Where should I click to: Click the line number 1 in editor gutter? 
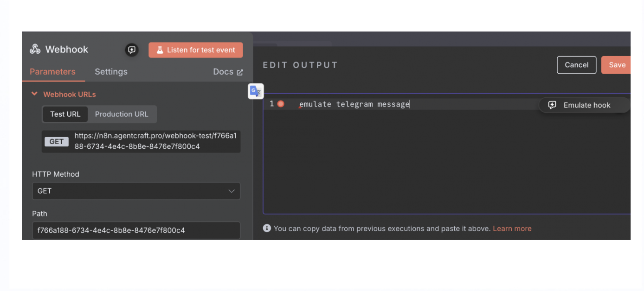click(x=272, y=104)
